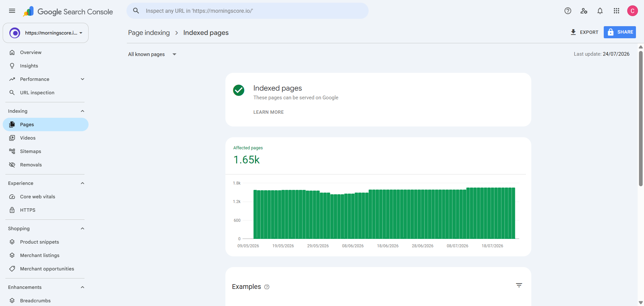Viewport: 644px width, 306px height.
Task: Click the Sitemaps icon in sidebar
Action: (x=12, y=151)
